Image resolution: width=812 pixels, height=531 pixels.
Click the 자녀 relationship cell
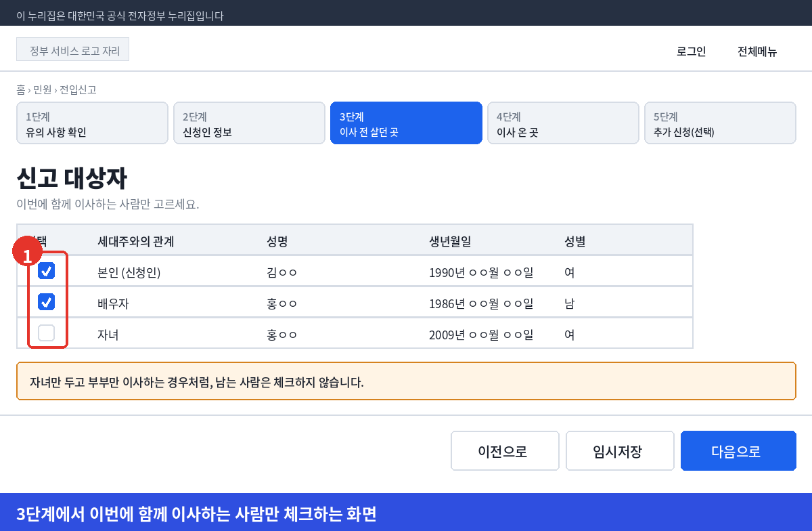(108, 335)
